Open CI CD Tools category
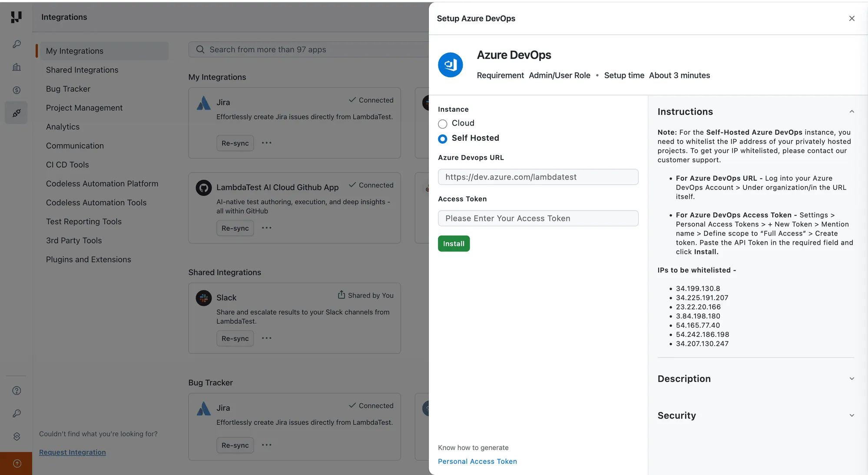This screenshot has width=868, height=475. click(67, 165)
